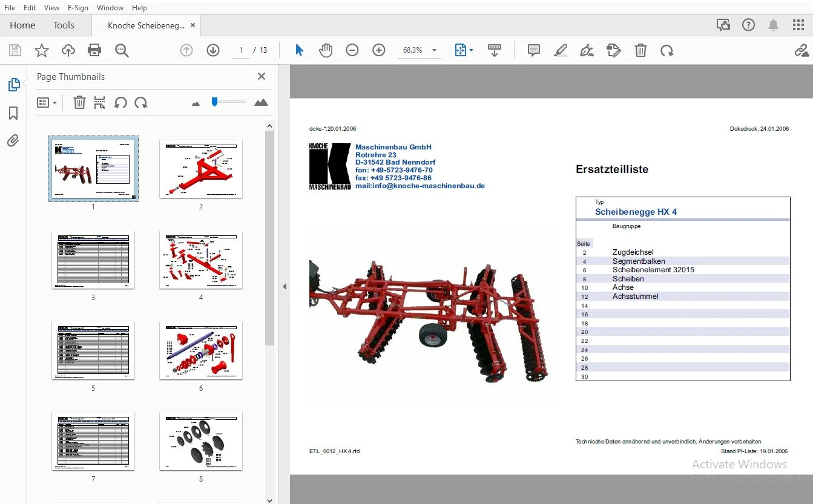Click the scrolling mode keyboard icon
The height and width of the screenshot is (504, 813).
(x=495, y=50)
